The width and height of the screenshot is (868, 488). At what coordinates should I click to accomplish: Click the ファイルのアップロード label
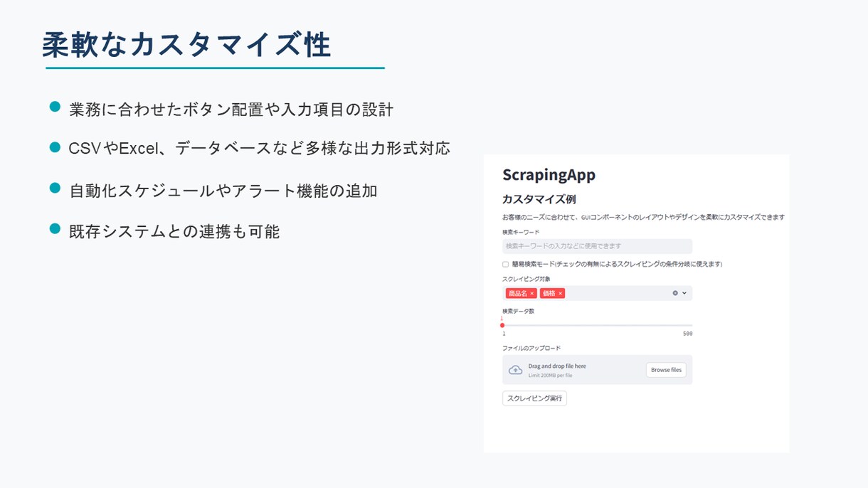(x=531, y=349)
